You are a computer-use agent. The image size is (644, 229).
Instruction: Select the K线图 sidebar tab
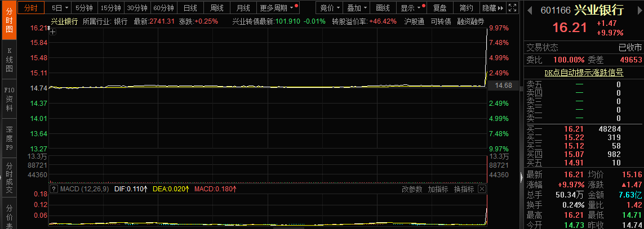pyautogui.click(x=9, y=59)
